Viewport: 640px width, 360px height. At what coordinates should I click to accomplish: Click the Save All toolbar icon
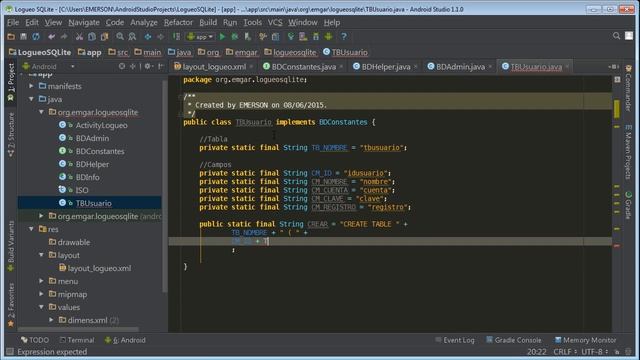[x=24, y=37]
